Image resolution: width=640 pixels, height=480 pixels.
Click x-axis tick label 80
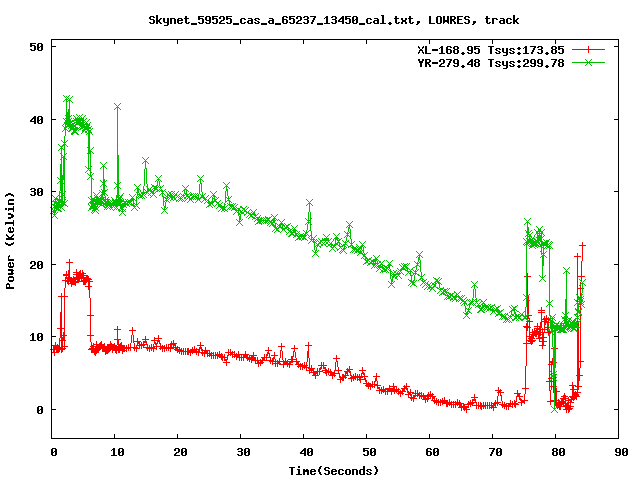click(x=558, y=452)
